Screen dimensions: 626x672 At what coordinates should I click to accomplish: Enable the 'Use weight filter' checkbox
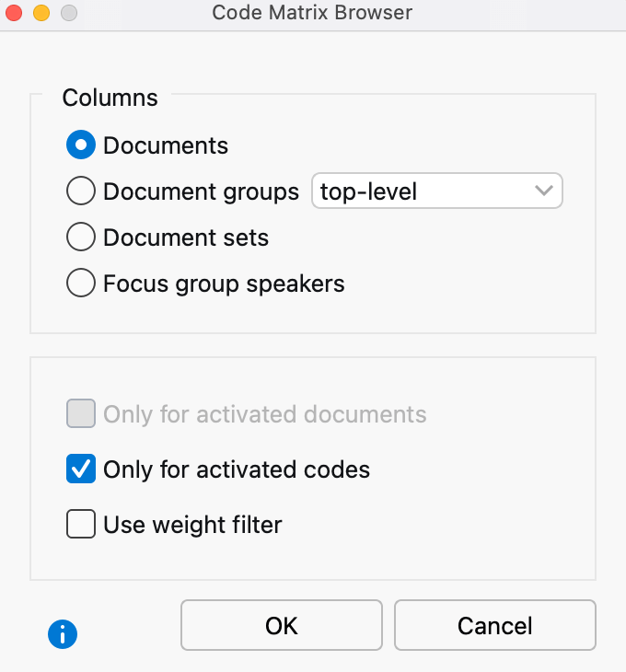click(x=81, y=524)
